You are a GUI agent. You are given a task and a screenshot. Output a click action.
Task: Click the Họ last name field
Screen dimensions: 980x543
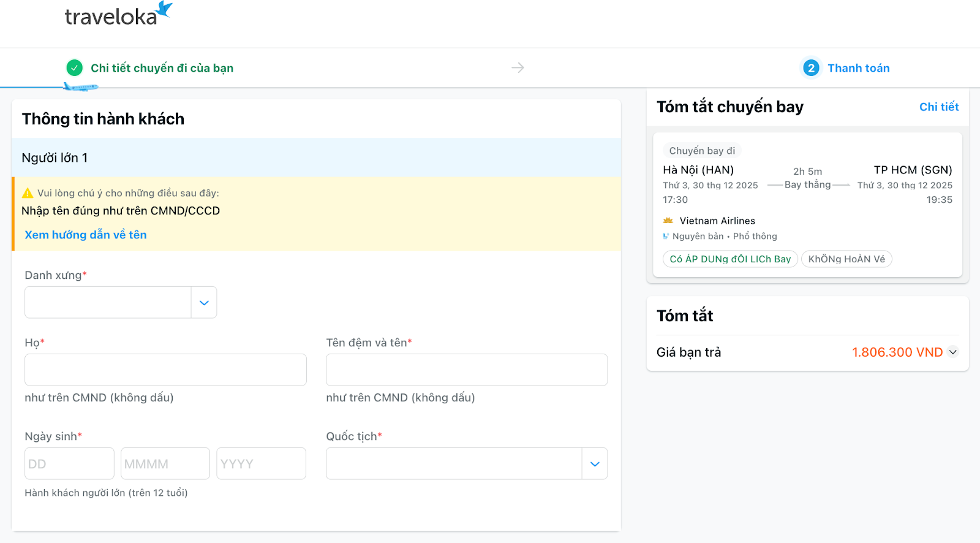pos(165,370)
